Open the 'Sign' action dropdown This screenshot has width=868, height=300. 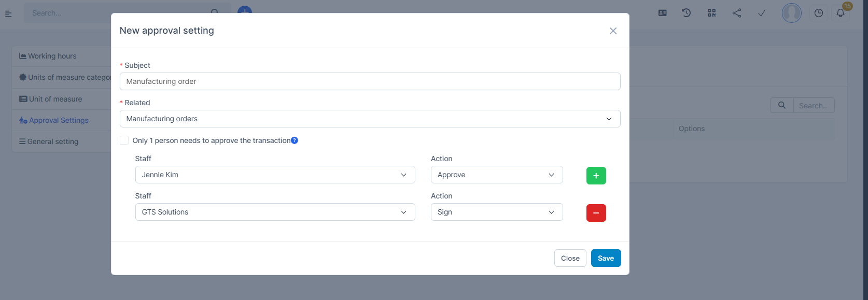tap(496, 212)
